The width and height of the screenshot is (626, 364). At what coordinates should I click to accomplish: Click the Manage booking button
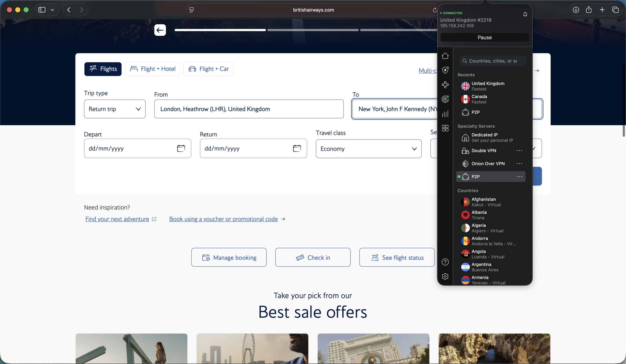229,257
